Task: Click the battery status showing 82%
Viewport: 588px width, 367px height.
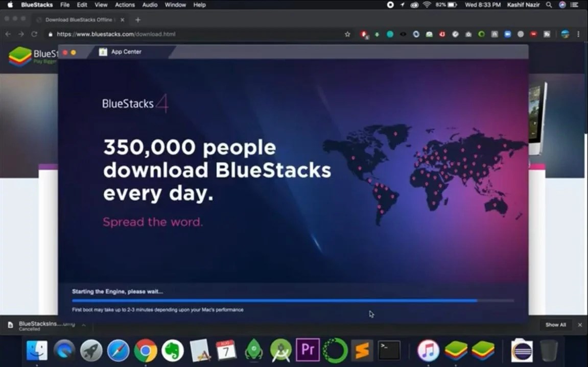Action: pos(446,5)
